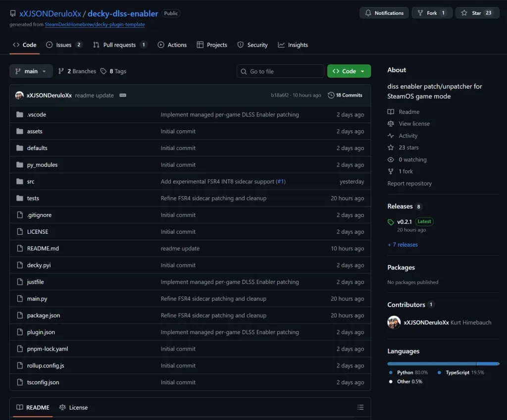Open the + 7 releases link

(403, 244)
